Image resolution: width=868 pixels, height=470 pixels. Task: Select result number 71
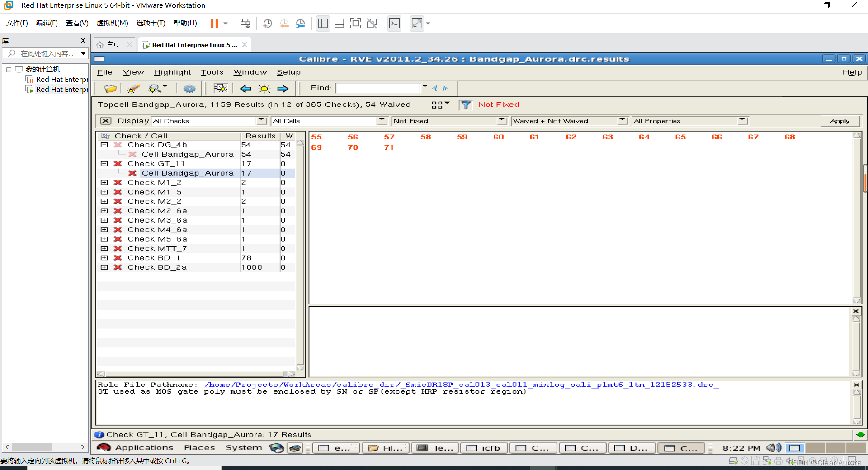389,147
